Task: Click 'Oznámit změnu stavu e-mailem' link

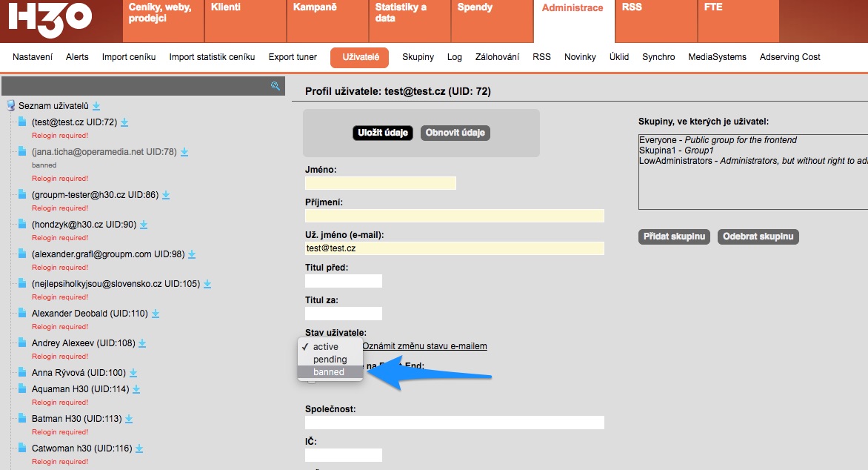Action: click(424, 346)
